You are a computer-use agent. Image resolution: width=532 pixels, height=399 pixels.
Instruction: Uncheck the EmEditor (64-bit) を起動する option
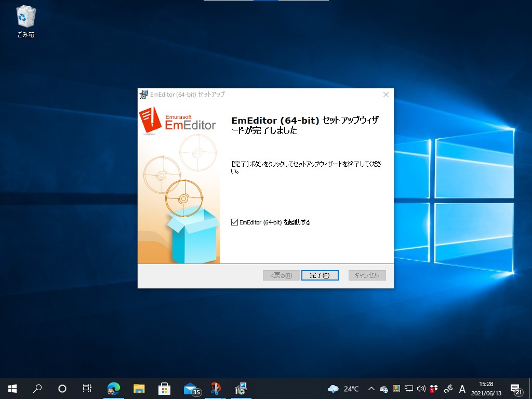(x=235, y=222)
